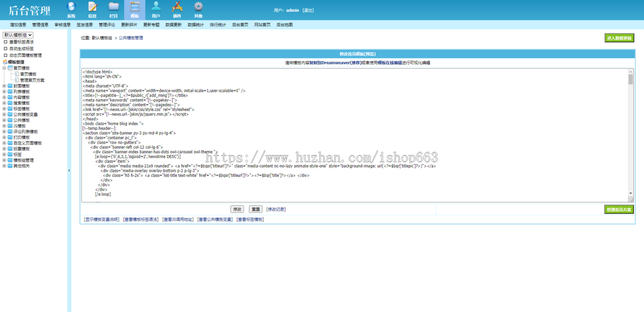The width and height of the screenshot is (644, 312).
Task: Open the [查看JS调用地址] link
Action: [x=178, y=219]
